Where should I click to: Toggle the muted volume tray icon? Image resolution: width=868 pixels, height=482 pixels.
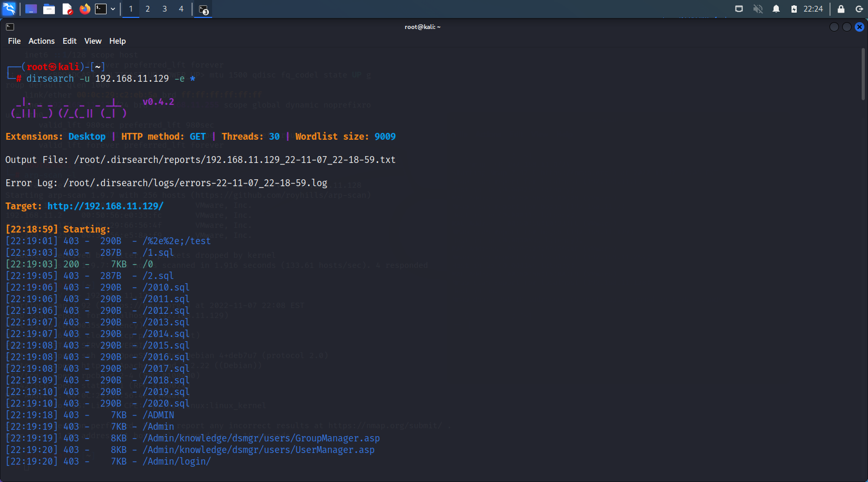tap(758, 9)
